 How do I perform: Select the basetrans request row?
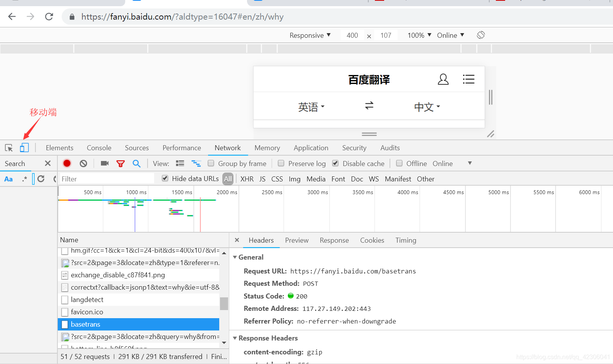point(139,324)
